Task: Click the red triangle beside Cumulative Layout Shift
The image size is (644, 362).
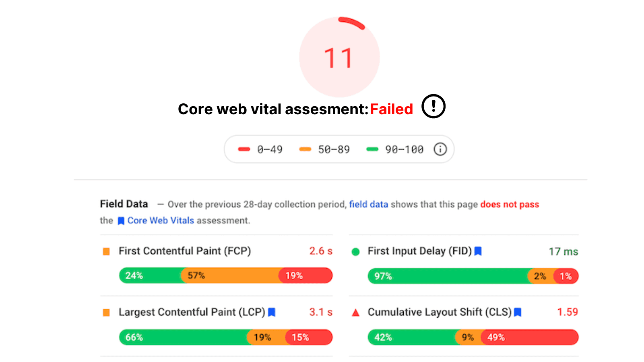Action: tap(355, 313)
